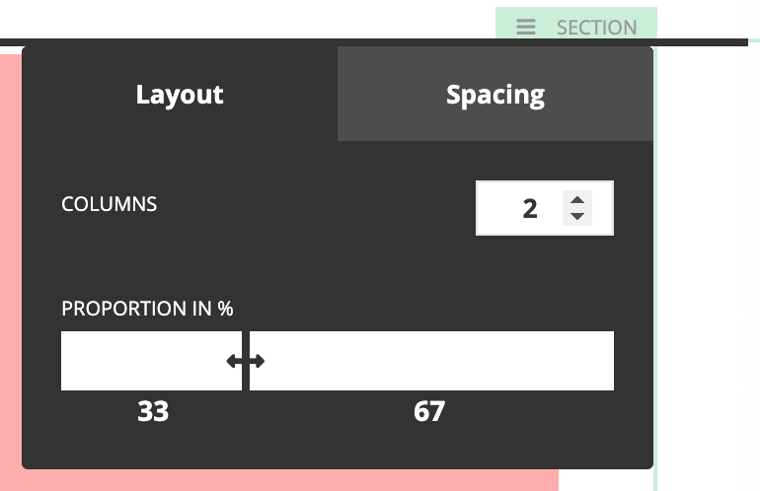Switch to the Layout tab
This screenshot has width=760, height=491.
180,95
